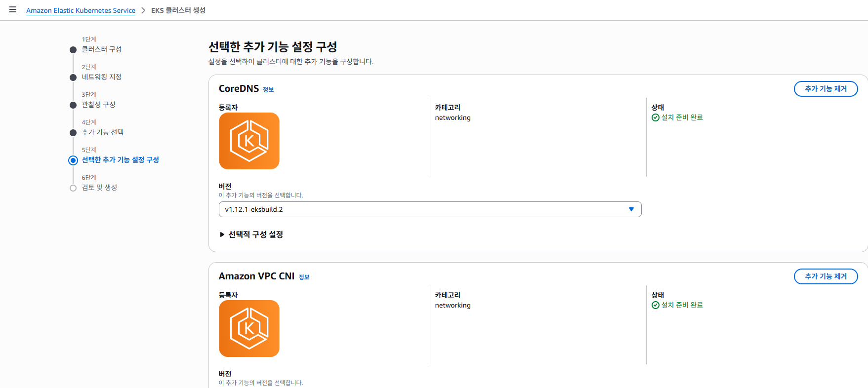Go to step 4 추가 기능 선택
The width and height of the screenshot is (868, 388).
(103, 132)
